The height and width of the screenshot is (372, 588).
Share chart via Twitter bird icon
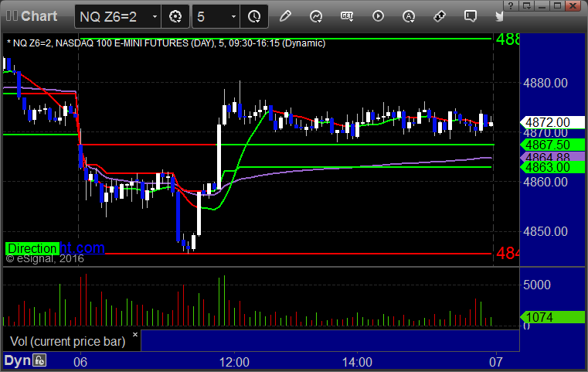(x=499, y=16)
